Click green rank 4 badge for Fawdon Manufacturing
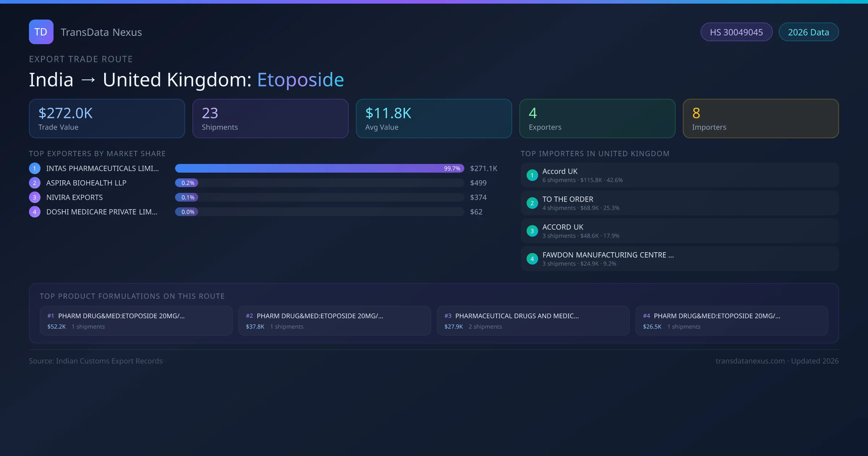868x456 pixels. (x=532, y=259)
